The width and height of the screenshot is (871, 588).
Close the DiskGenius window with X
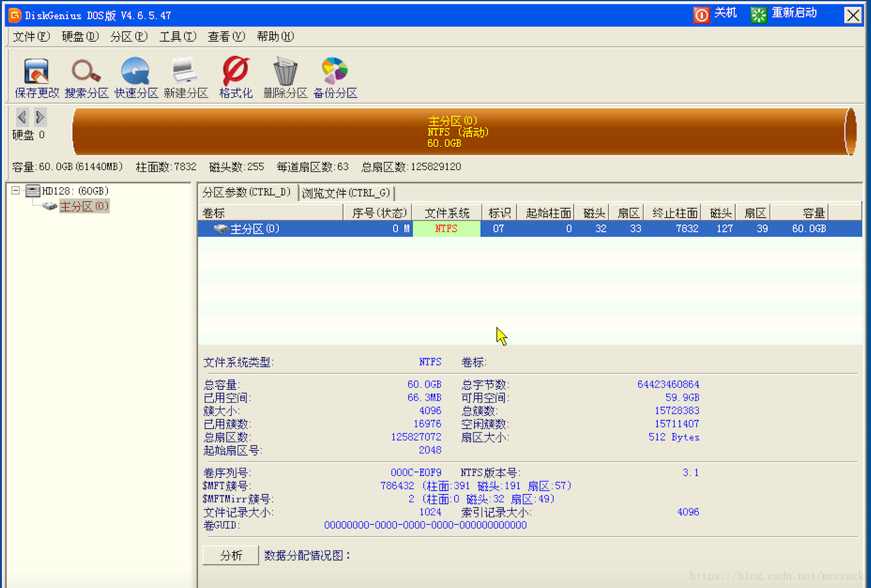coord(853,15)
